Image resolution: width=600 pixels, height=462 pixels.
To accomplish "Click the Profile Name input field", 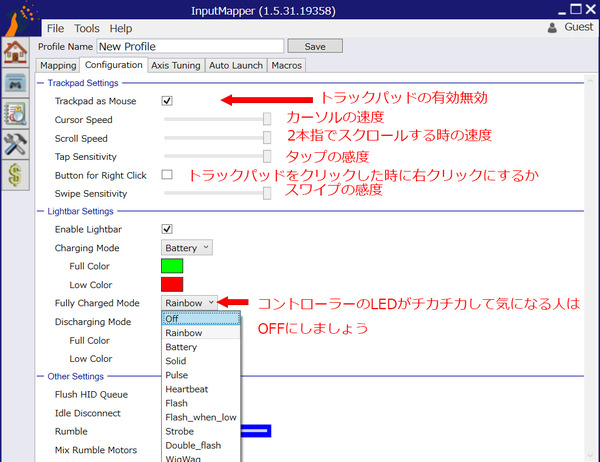I will click(190, 46).
